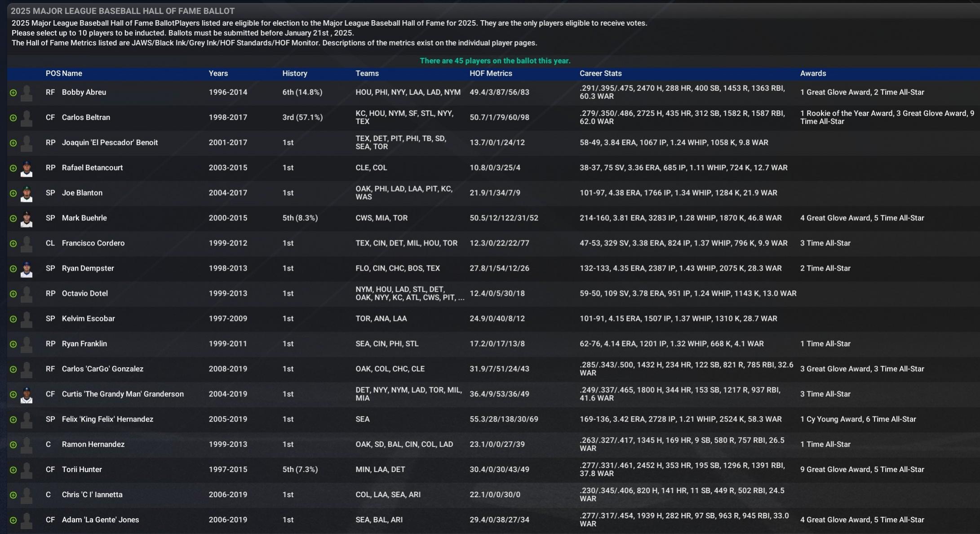Select Bobby Abreu for the ballot
This screenshot has width=980, height=534.
[x=13, y=92]
